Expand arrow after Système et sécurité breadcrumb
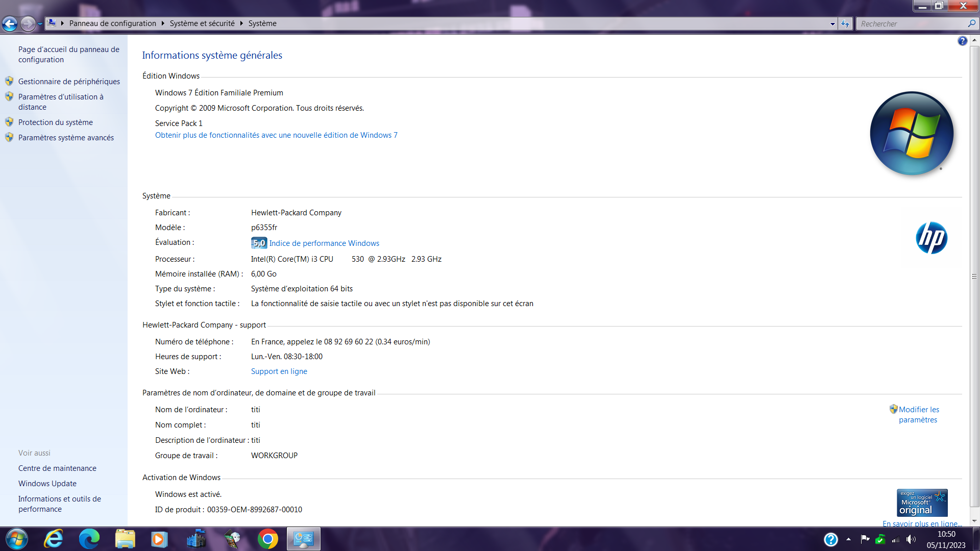 pos(241,23)
